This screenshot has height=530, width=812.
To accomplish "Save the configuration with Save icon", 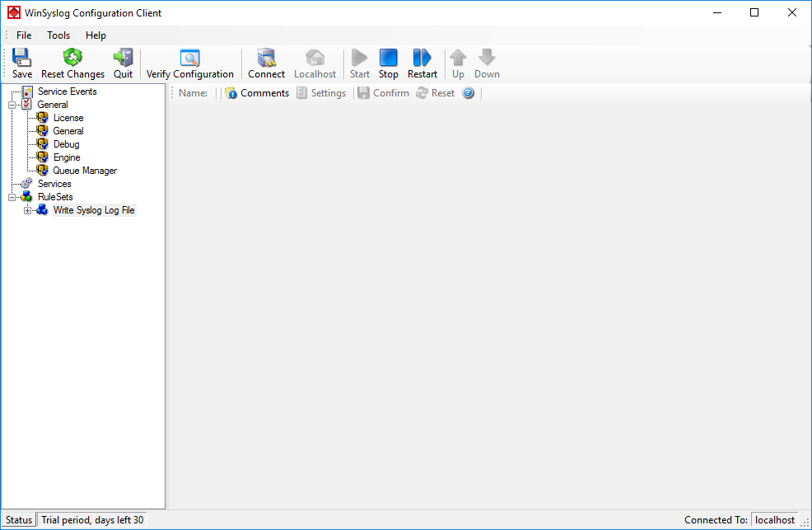I will coord(21,63).
